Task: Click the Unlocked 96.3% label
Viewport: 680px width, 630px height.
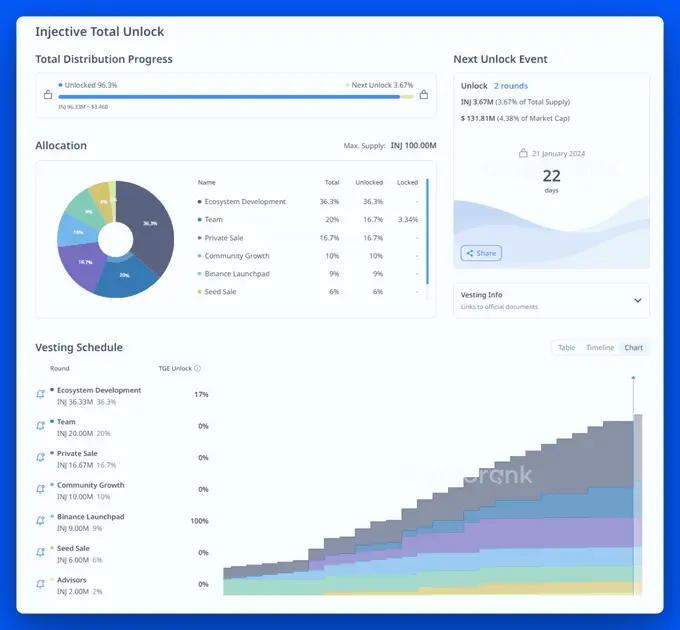Action: 91,85
